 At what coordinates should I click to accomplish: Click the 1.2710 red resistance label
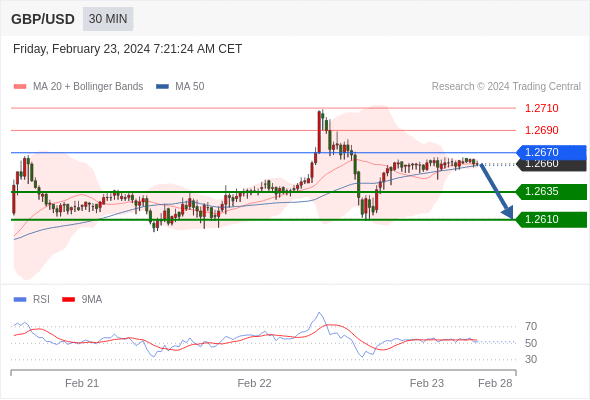542,108
